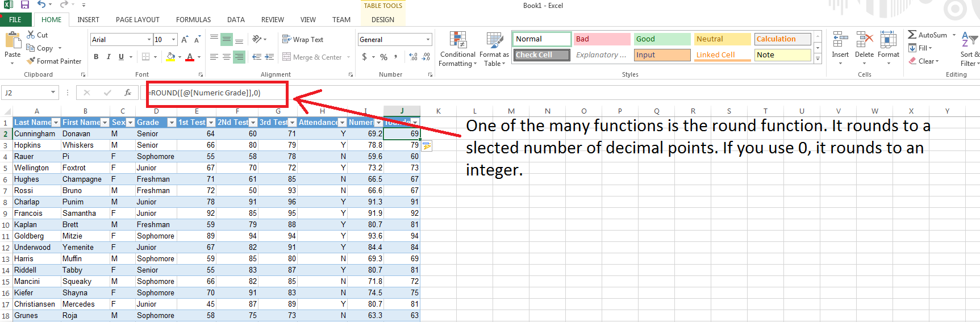Switch to the DATA ribbon tab
This screenshot has height=322, width=980.
point(236,19)
